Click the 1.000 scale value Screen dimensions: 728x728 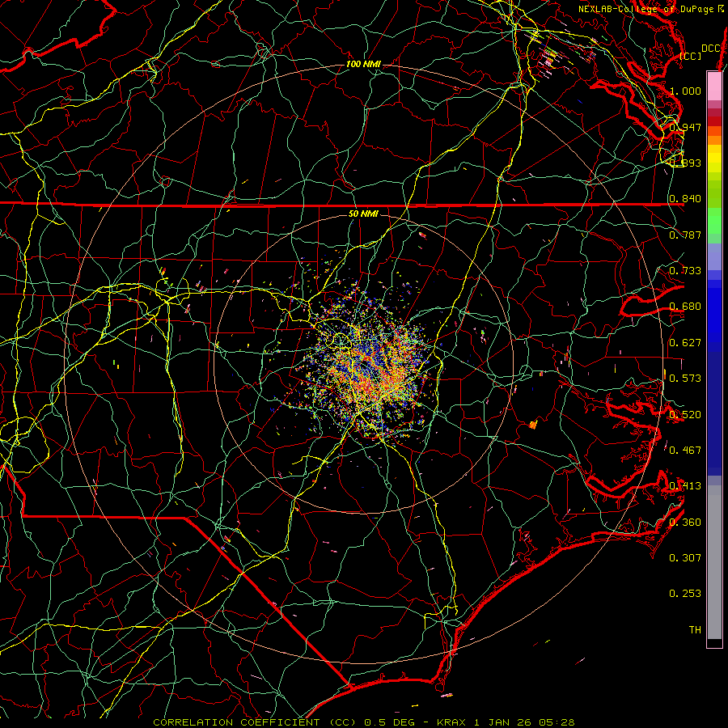[x=685, y=91]
